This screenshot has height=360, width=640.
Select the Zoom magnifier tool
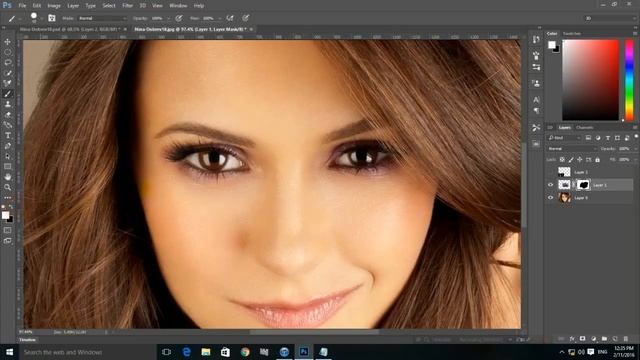(x=7, y=187)
